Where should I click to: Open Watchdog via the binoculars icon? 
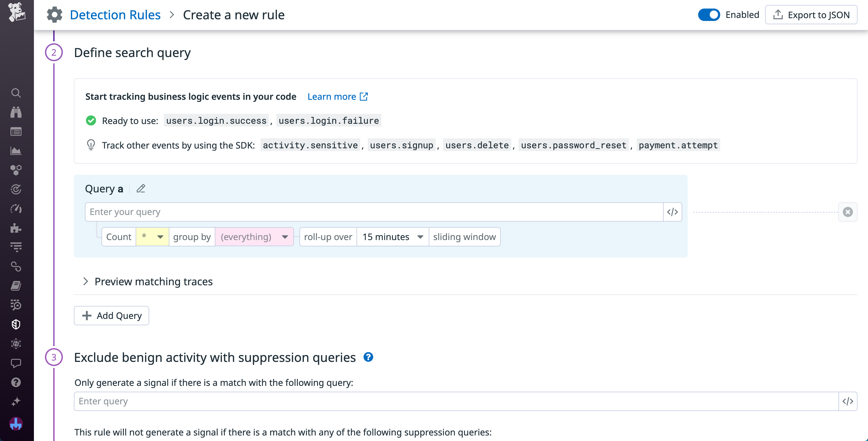coord(16,112)
